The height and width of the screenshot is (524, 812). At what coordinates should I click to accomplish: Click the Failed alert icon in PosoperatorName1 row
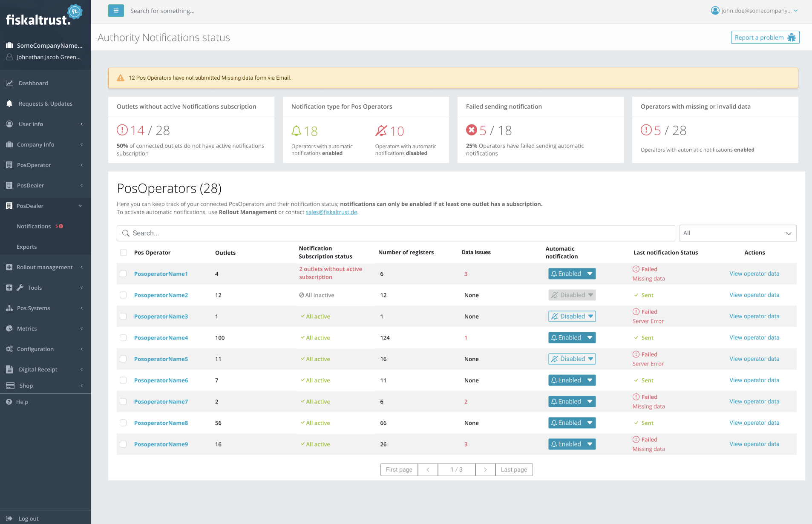(x=636, y=269)
